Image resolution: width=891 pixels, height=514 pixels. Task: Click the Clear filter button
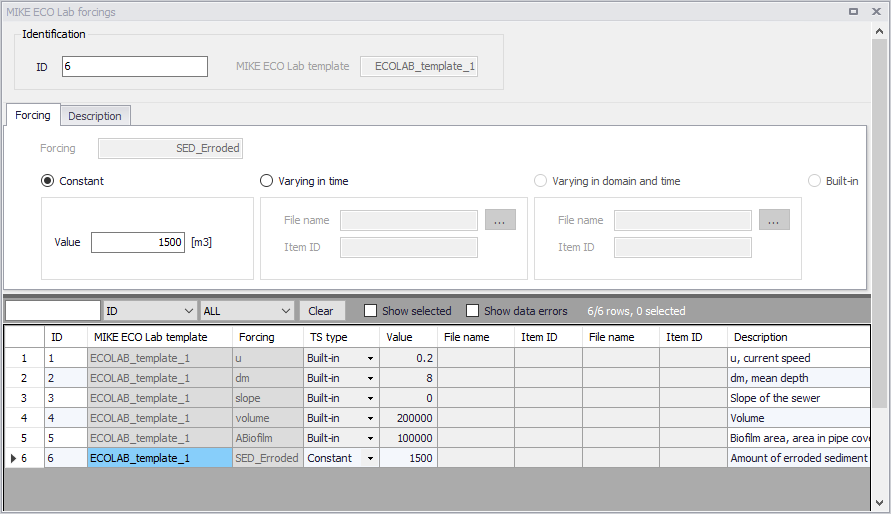point(321,311)
